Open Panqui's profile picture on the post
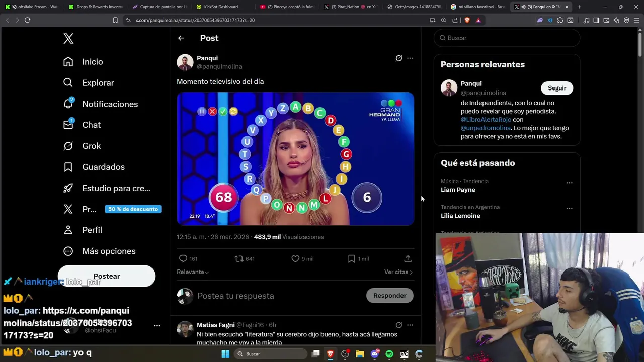 [185, 62]
